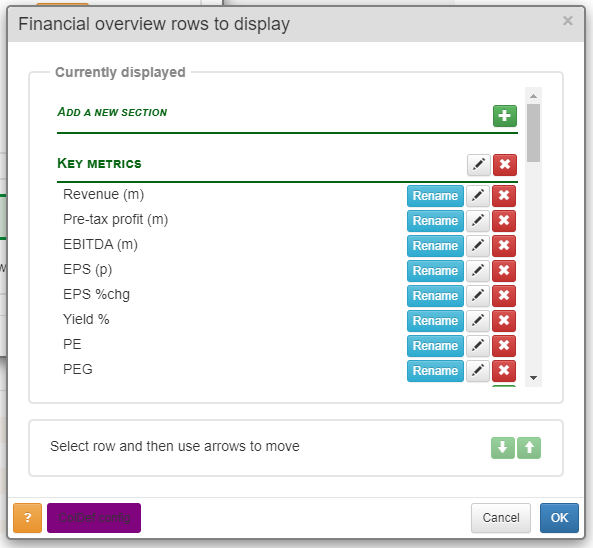Move selected row down with arrow

pyautogui.click(x=502, y=448)
